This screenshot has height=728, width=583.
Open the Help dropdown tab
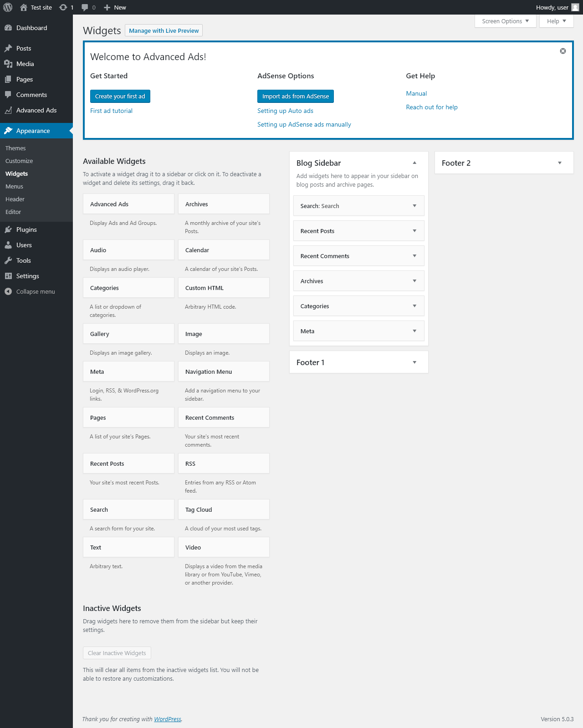click(x=557, y=21)
